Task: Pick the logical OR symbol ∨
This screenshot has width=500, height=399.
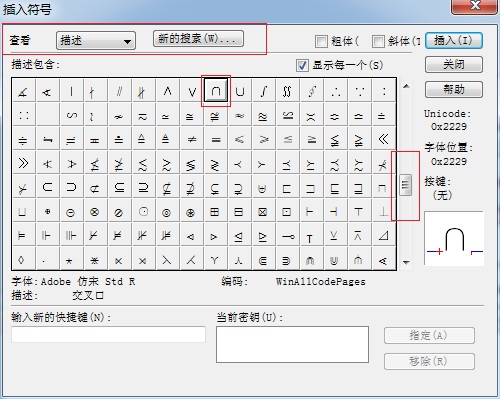Action: tap(192, 91)
